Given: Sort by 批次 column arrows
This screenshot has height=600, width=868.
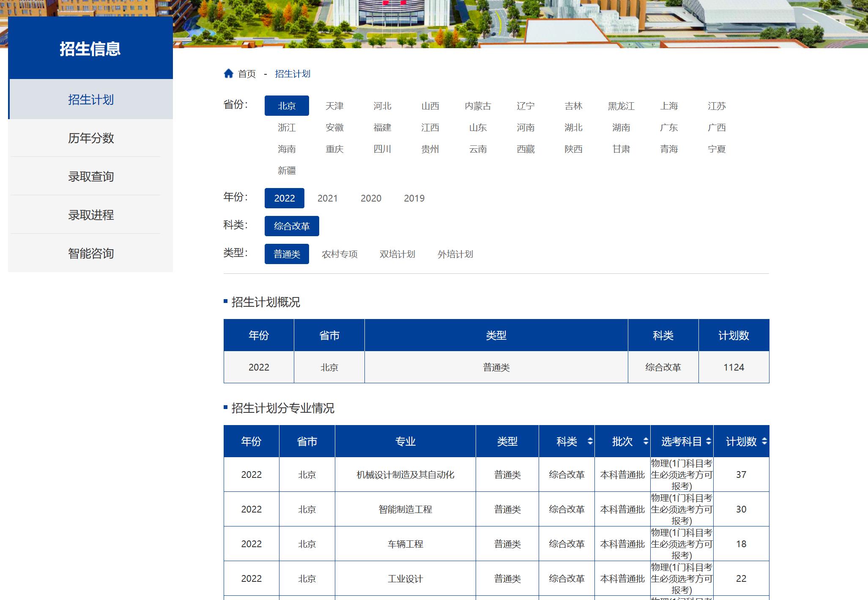Looking at the screenshot, I should [x=645, y=442].
